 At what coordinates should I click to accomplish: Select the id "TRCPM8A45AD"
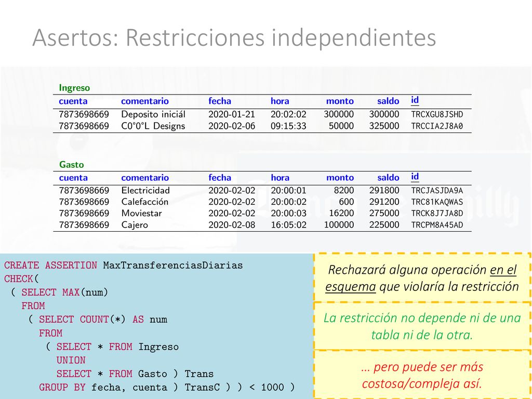(437, 225)
